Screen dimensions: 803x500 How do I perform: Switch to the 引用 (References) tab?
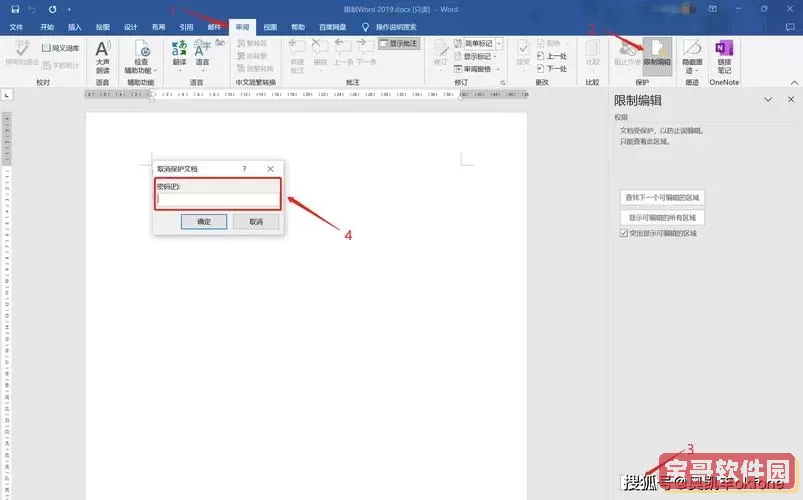point(186,27)
